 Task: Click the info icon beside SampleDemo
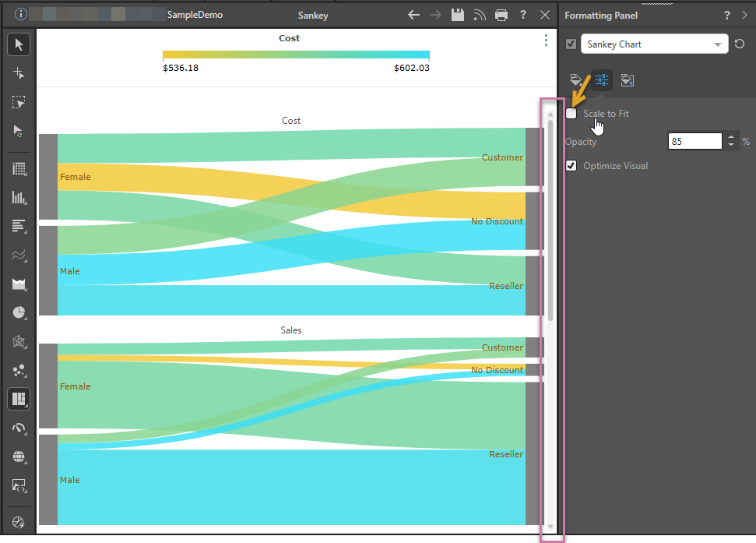pyautogui.click(x=20, y=15)
